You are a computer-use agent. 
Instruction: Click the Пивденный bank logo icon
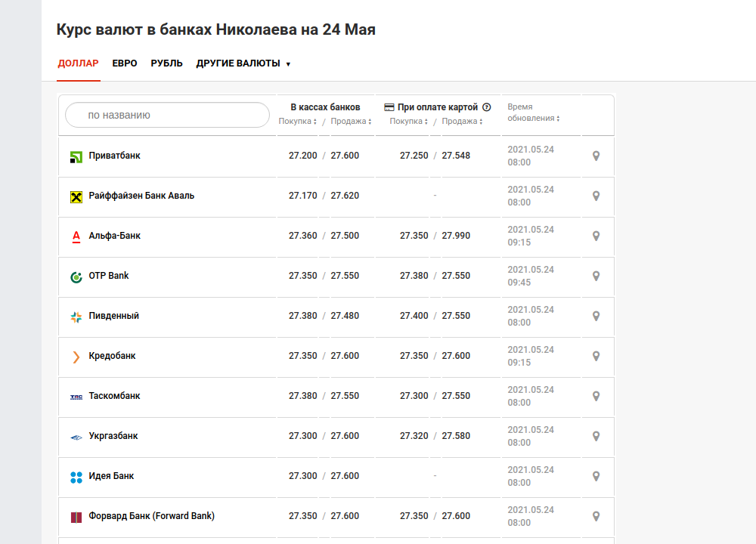click(76, 317)
